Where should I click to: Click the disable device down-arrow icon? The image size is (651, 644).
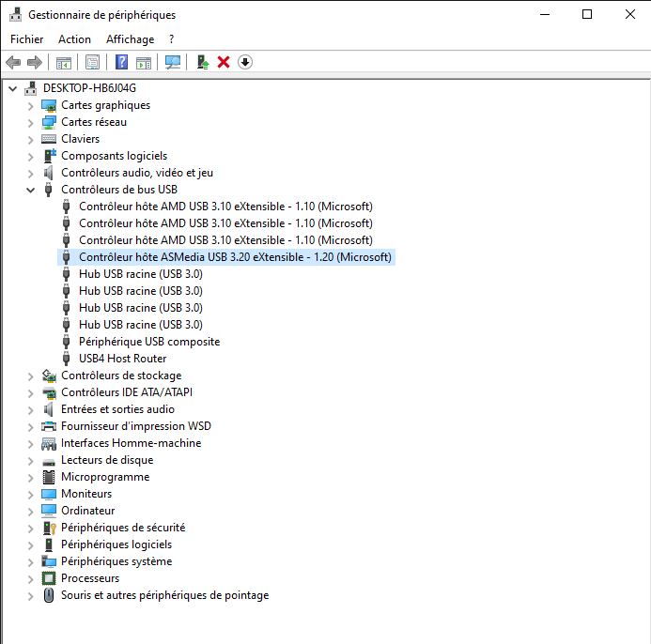click(245, 63)
